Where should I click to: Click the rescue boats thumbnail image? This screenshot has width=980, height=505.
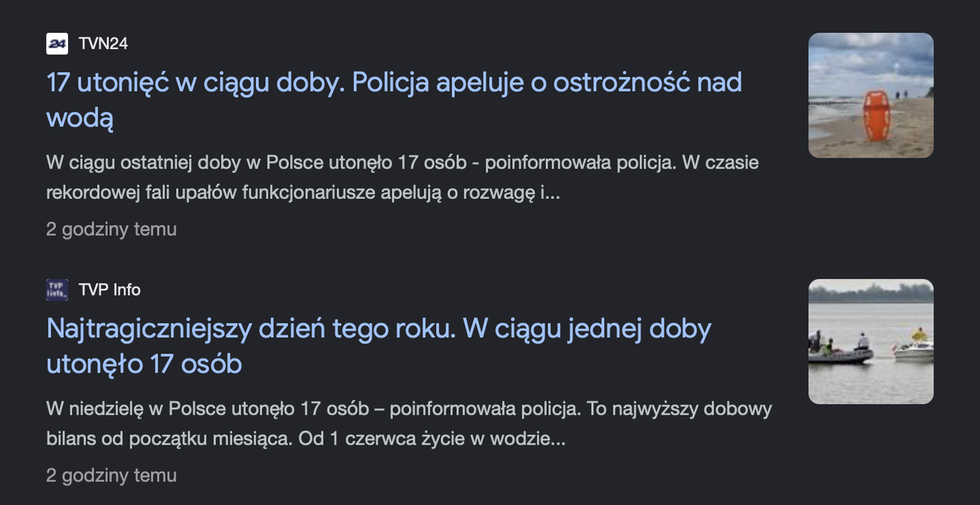pyautogui.click(x=871, y=342)
